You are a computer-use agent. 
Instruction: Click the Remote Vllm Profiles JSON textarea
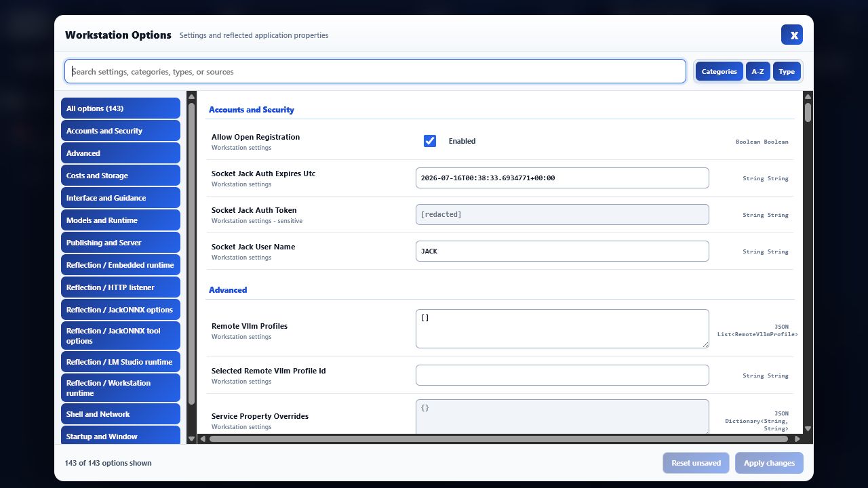coord(562,329)
